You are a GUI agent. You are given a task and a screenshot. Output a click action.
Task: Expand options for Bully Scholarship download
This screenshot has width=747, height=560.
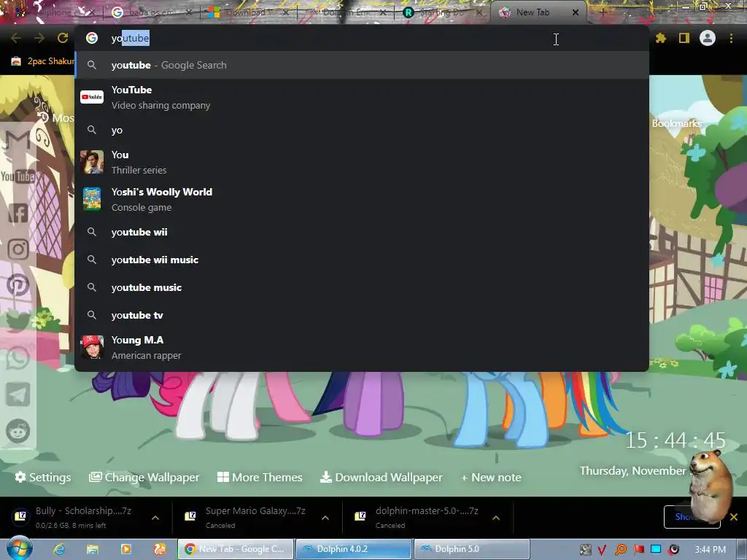click(x=155, y=518)
